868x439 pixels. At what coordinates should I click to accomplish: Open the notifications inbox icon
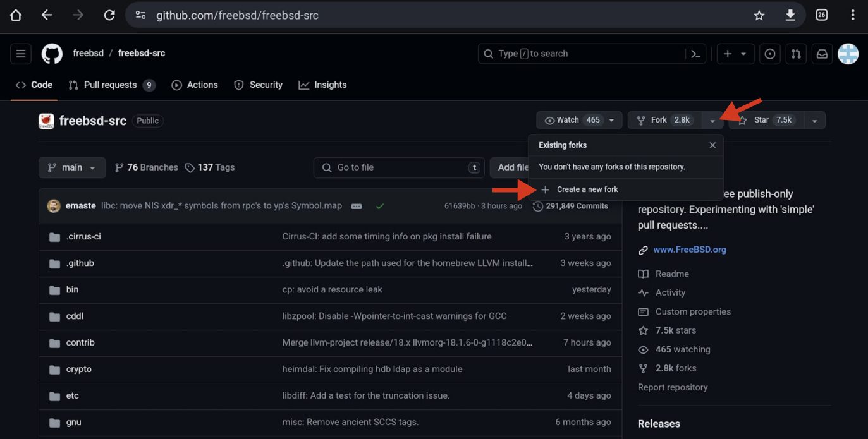822,54
